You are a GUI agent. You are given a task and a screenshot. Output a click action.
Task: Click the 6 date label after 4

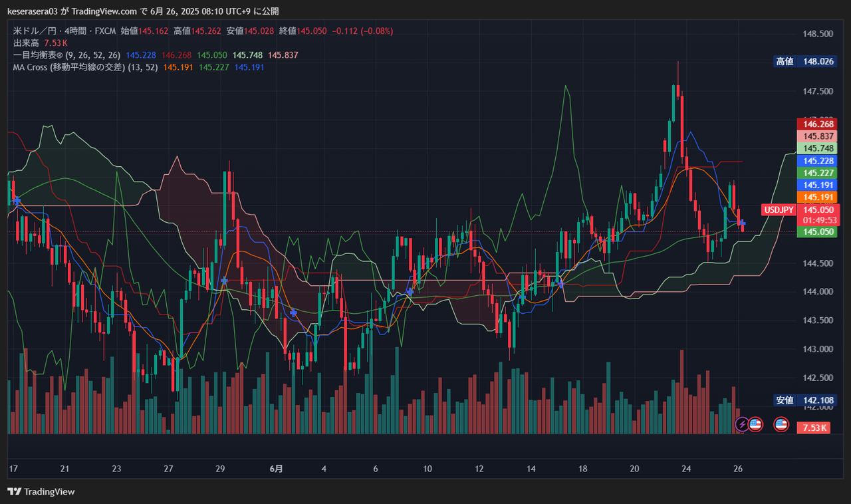pyautogui.click(x=376, y=469)
